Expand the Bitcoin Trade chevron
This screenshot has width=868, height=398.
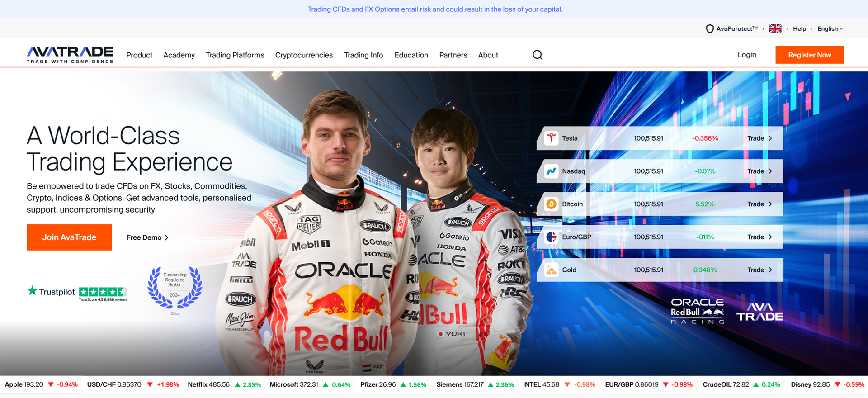pyautogui.click(x=770, y=204)
